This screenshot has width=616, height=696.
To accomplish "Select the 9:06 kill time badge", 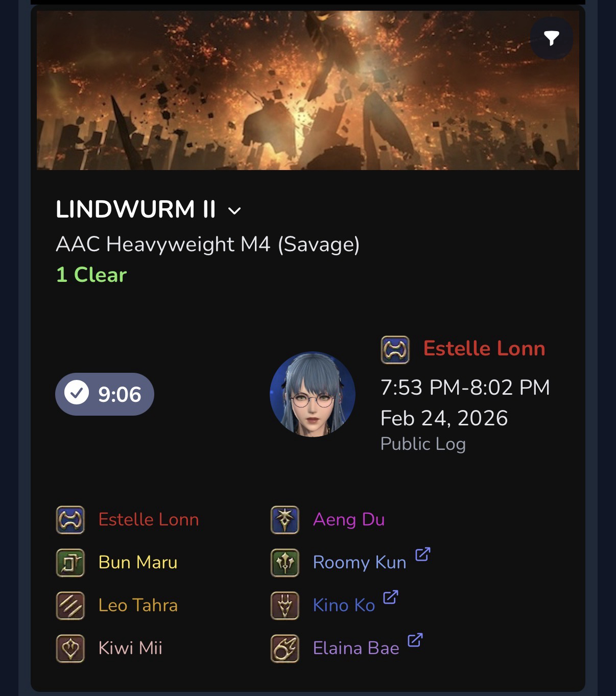I will [x=105, y=394].
